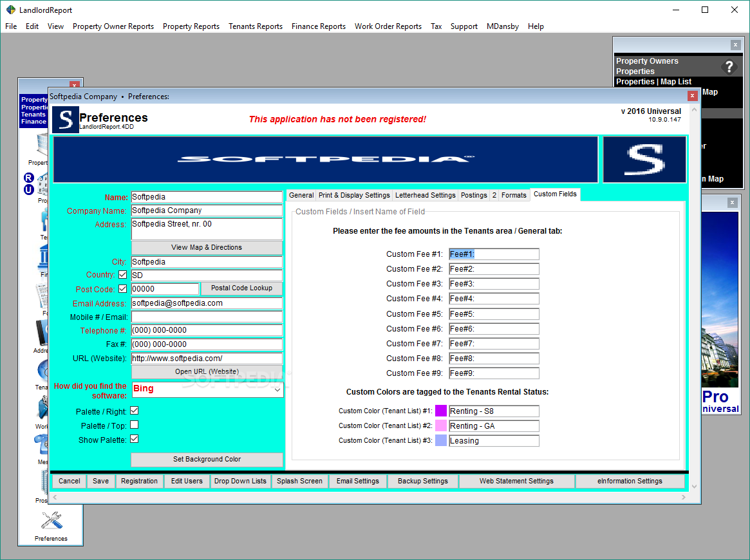Open the Tenants person icon in left palette
The width and height of the screenshot is (750, 560).
pyautogui.click(x=44, y=221)
